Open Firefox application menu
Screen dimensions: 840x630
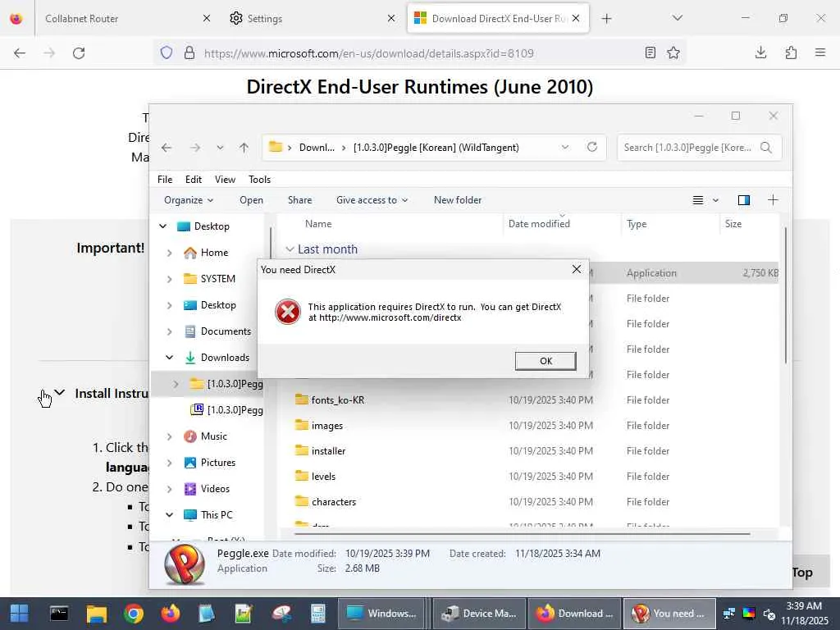coord(820,52)
